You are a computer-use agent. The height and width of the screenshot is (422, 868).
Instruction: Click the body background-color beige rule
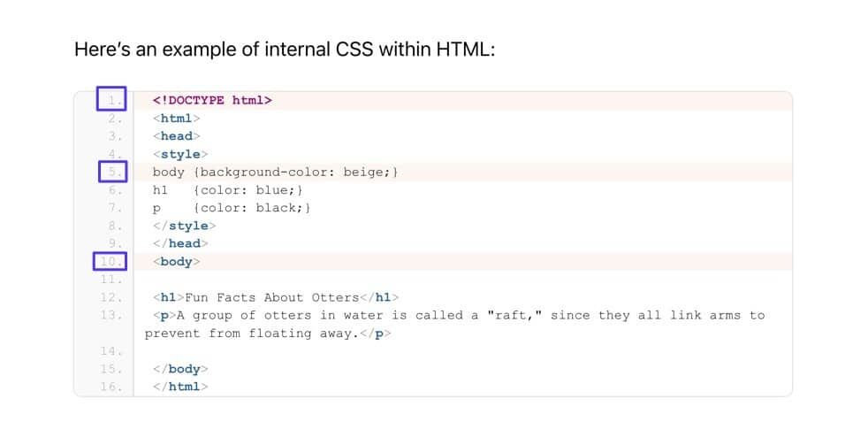coord(276,172)
